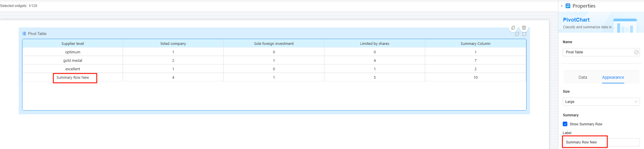Image resolution: width=644 pixels, height=149 pixels.
Task: Click the Selected widgets 1/120 status text
Action: coord(19,6)
